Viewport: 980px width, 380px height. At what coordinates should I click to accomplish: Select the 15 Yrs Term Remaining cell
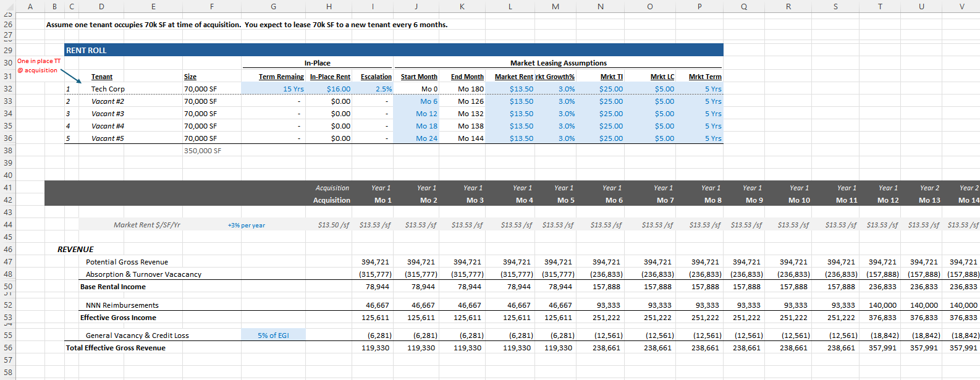(293, 89)
